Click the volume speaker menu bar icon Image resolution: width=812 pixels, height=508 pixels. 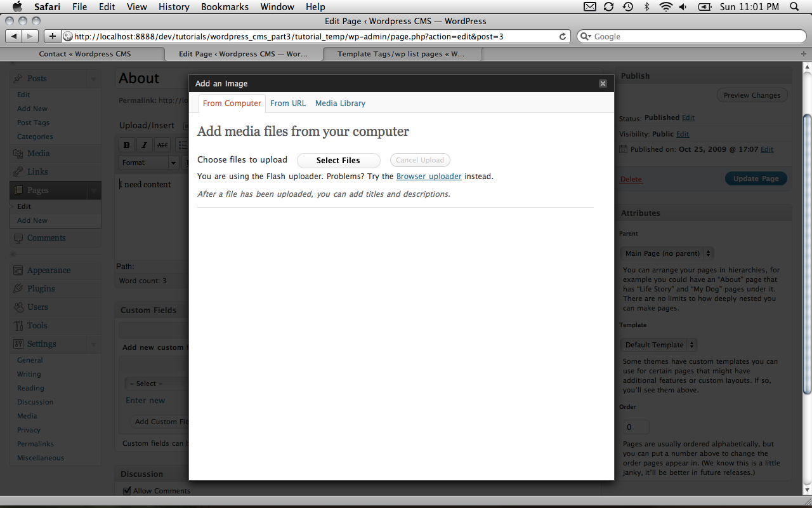(683, 7)
